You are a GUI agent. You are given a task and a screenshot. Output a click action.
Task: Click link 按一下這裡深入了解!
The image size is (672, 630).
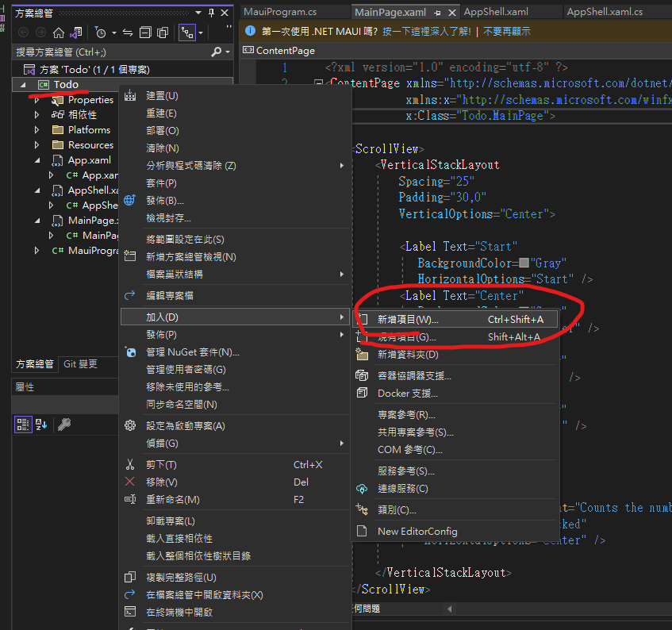coord(427,31)
